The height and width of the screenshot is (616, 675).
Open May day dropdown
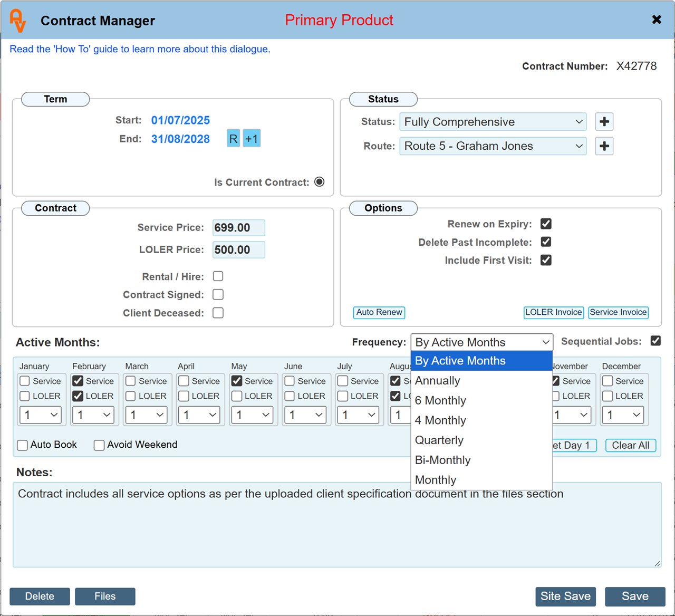tap(253, 415)
